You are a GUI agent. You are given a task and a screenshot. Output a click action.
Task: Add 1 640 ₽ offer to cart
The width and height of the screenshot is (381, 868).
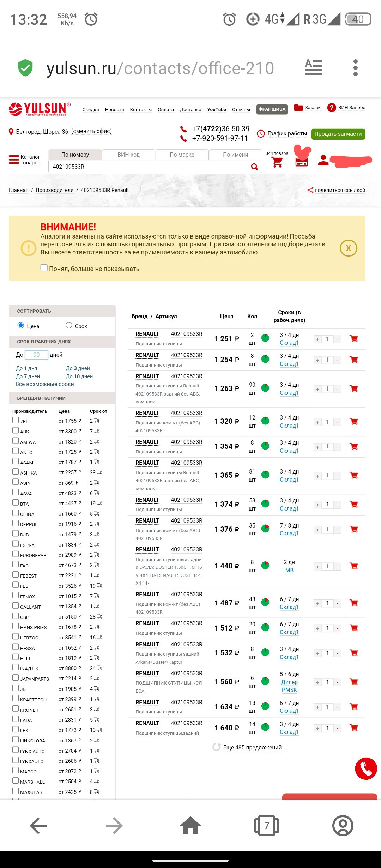tap(353, 728)
